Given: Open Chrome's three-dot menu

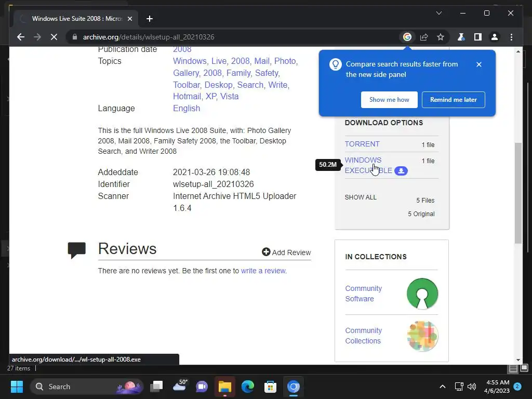Looking at the screenshot, I should [x=511, y=37].
